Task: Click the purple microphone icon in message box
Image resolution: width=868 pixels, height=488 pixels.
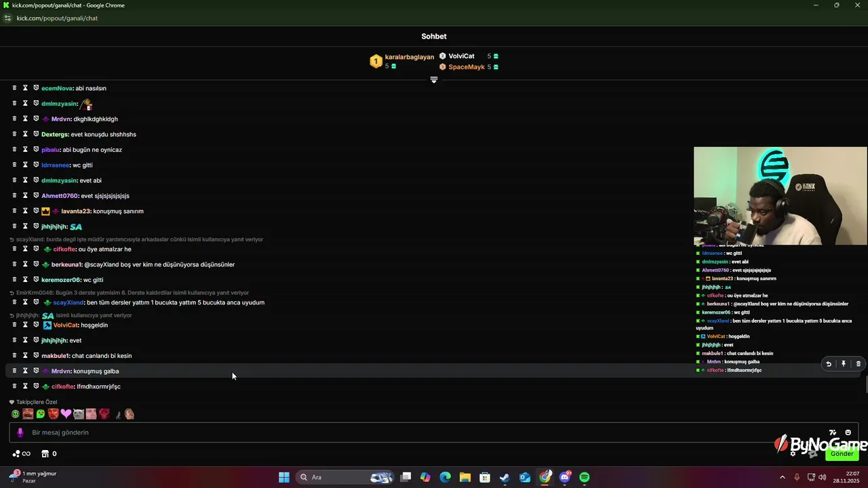Action: point(20,432)
